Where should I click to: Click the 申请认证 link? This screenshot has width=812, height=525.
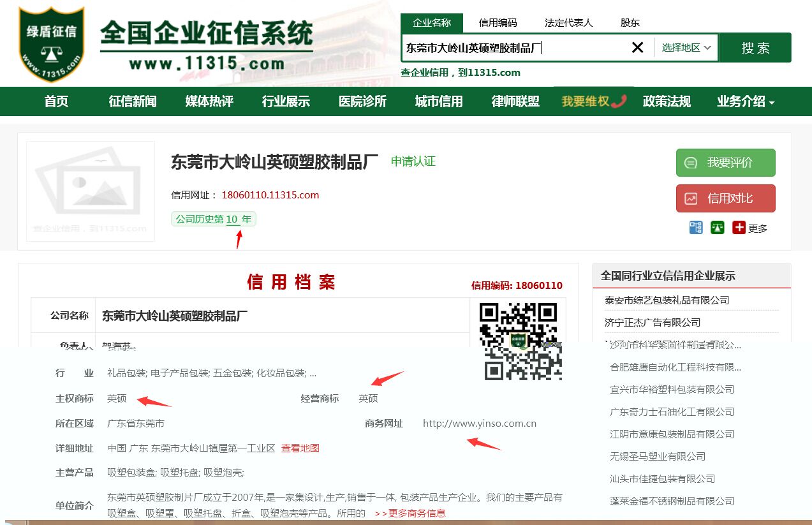click(x=413, y=161)
